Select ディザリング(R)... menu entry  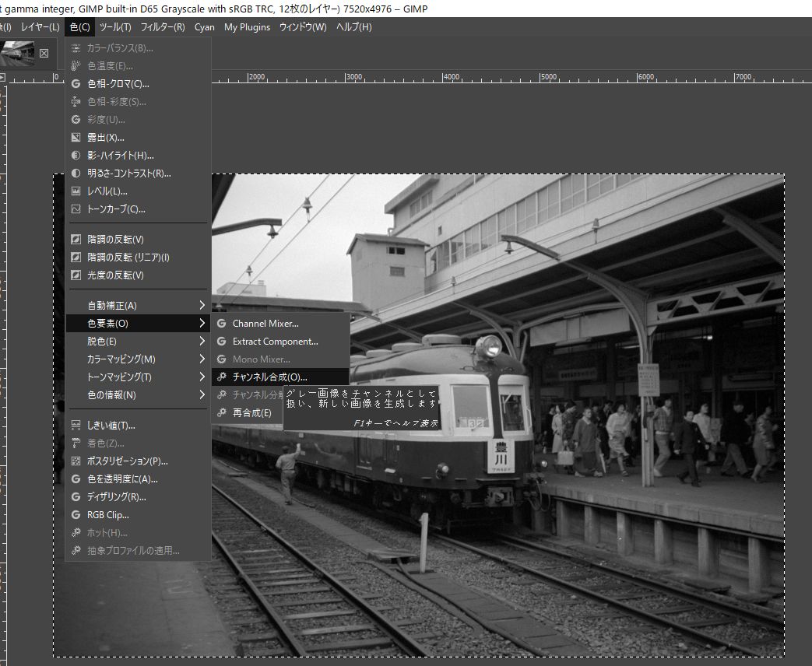tap(139, 497)
